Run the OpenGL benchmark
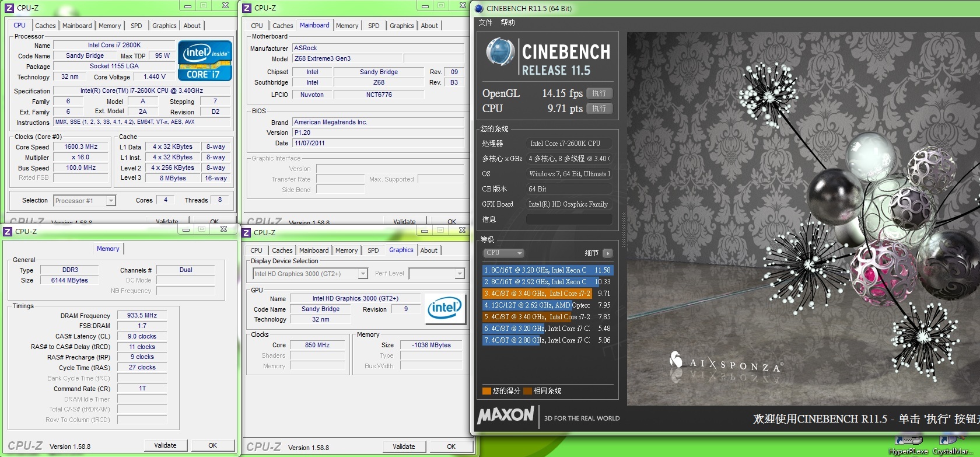The height and width of the screenshot is (457, 980). click(x=599, y=93)
